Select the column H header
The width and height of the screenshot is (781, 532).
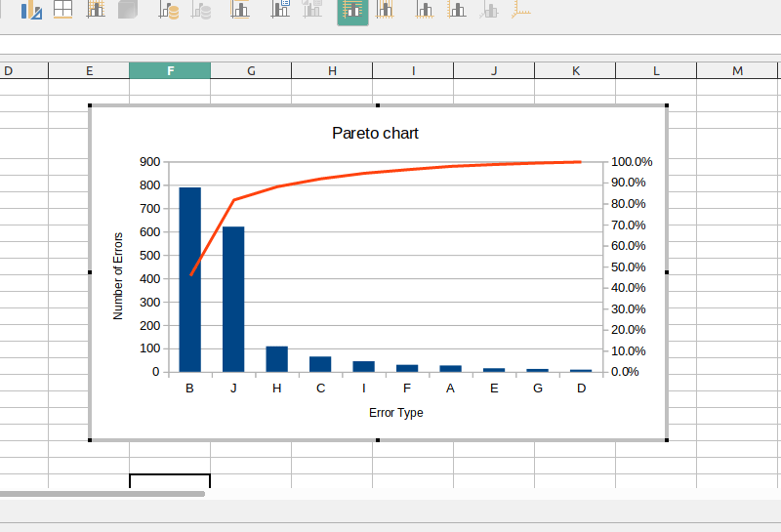(332, 70)
